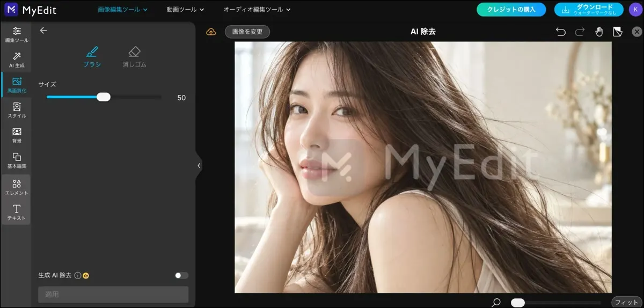644x308 pixels.
Task: Toggle the 生成 AI 除去 switch
Action: coord(181,275)
